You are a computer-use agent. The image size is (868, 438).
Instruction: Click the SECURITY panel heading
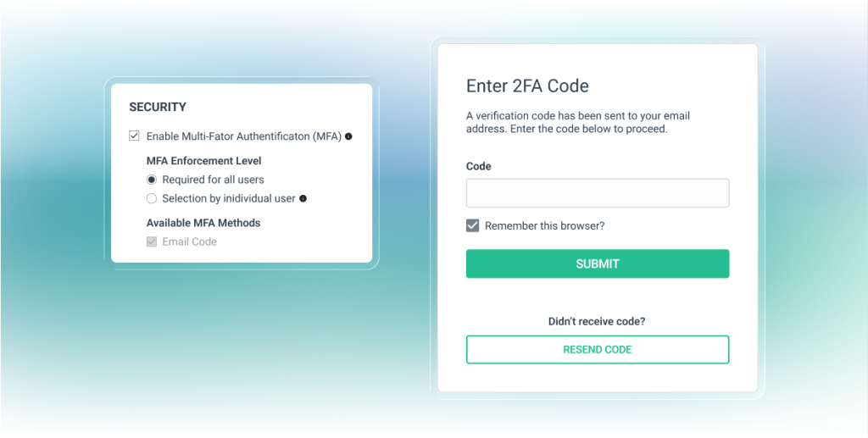click(x=158, y=108)
